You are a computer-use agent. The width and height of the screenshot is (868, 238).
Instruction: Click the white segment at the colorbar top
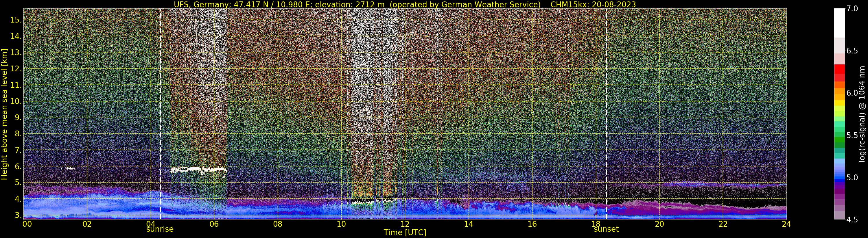tap(839, 23)
